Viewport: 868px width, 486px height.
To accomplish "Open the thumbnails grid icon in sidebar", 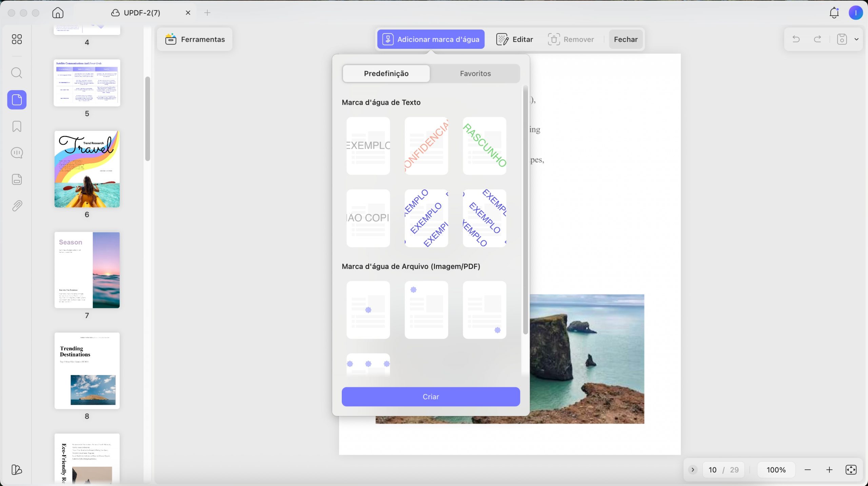I will coord(17,39).
